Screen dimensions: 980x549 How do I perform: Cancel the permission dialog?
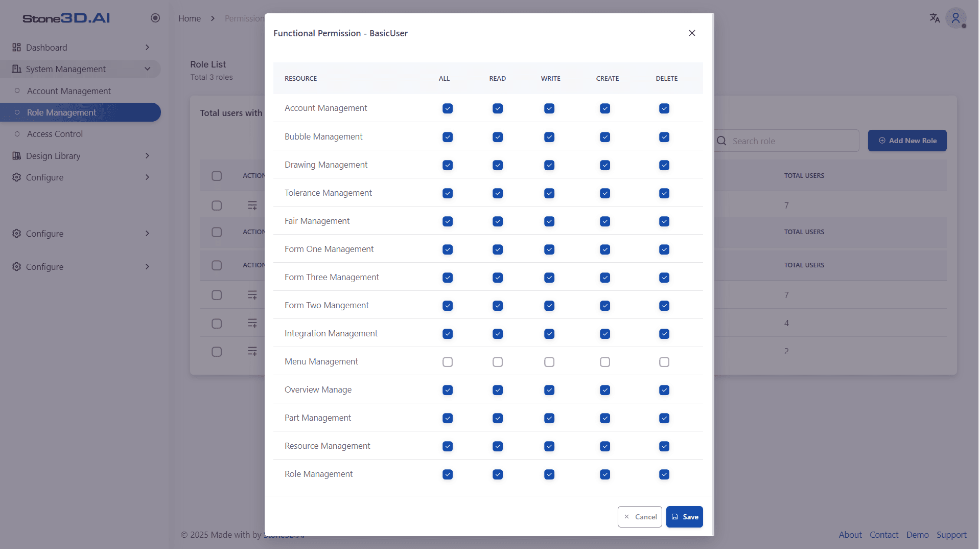640,517
